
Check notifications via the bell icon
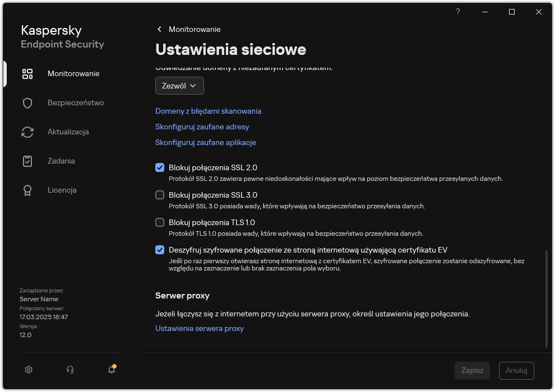tap(112, 370)
